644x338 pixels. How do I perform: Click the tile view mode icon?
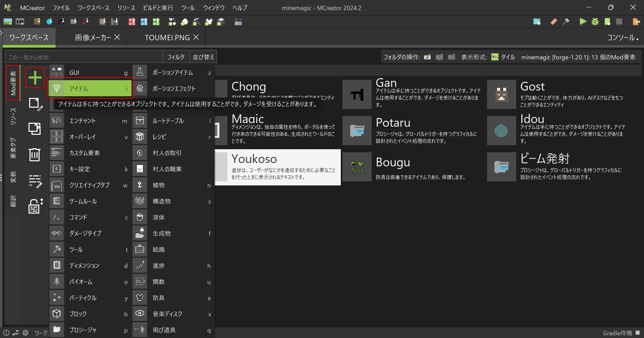(495, 57)
